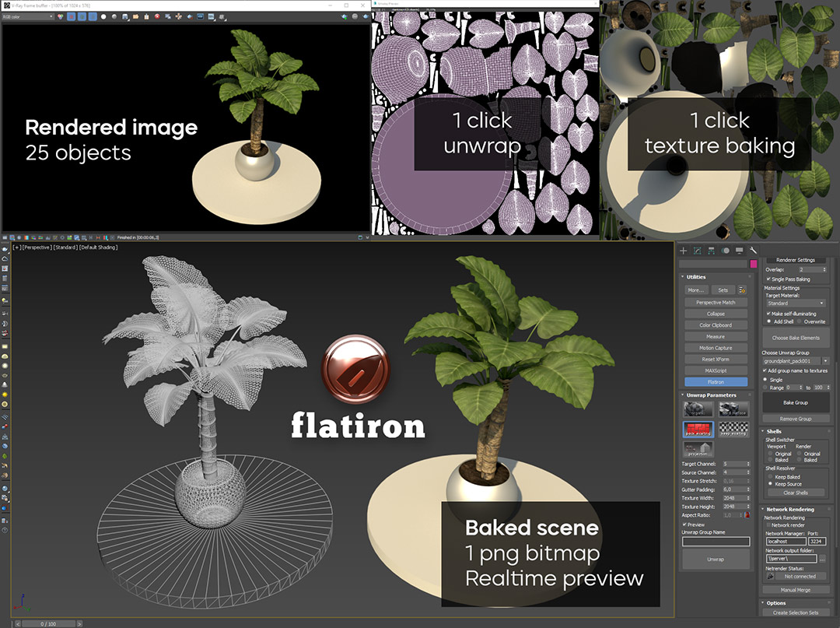Click the Clear Shells button
840x628 pixels.
[x=796, y=493]
